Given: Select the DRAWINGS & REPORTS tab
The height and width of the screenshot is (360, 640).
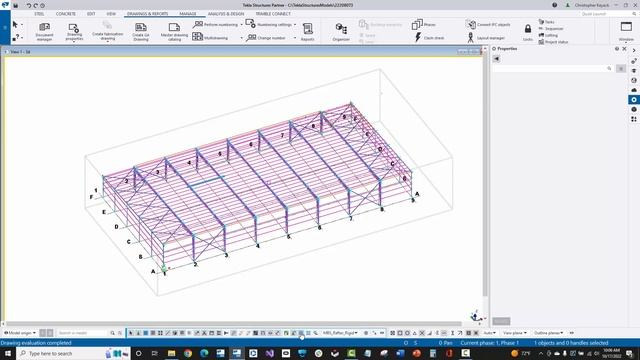Looking at the screenshot, I should [x=147, y=14].
